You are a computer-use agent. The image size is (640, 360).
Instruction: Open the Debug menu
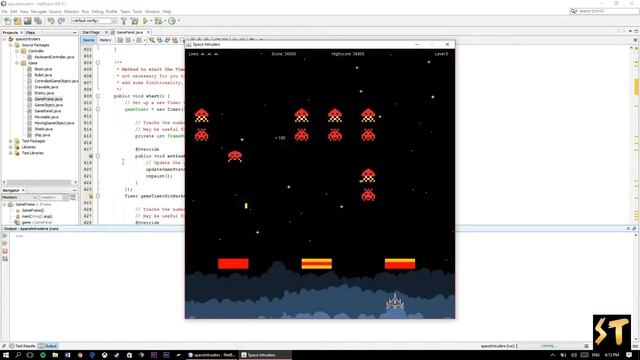(x=97, y=11)
